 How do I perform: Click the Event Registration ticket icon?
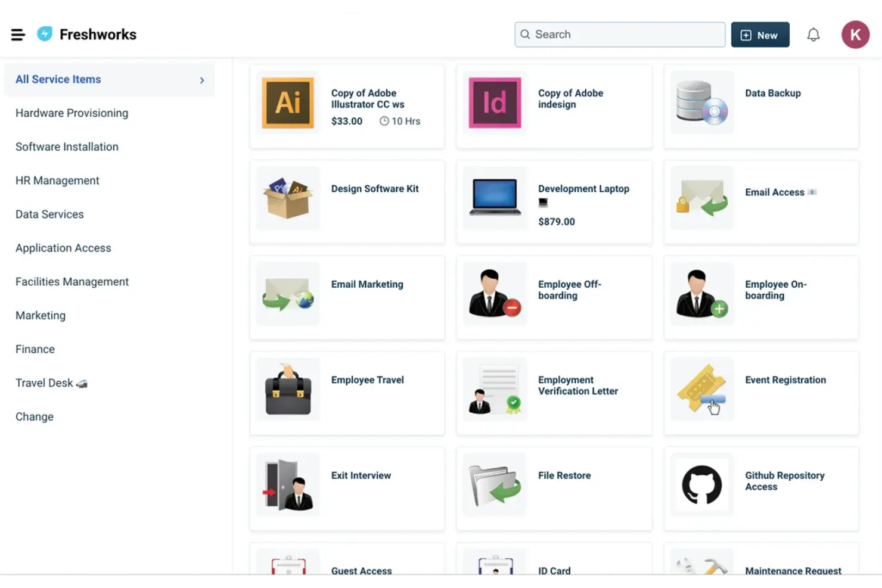coord(701,389)
